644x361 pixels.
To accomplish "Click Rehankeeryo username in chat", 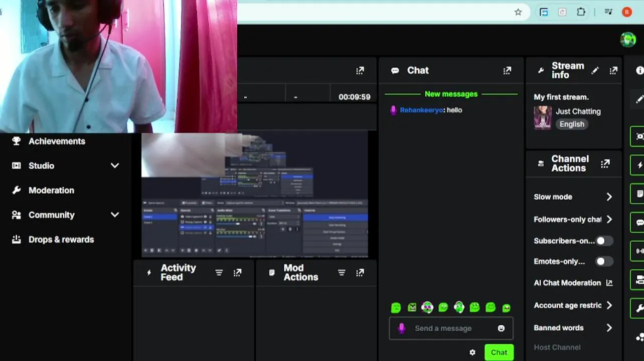I will point(421,110).
